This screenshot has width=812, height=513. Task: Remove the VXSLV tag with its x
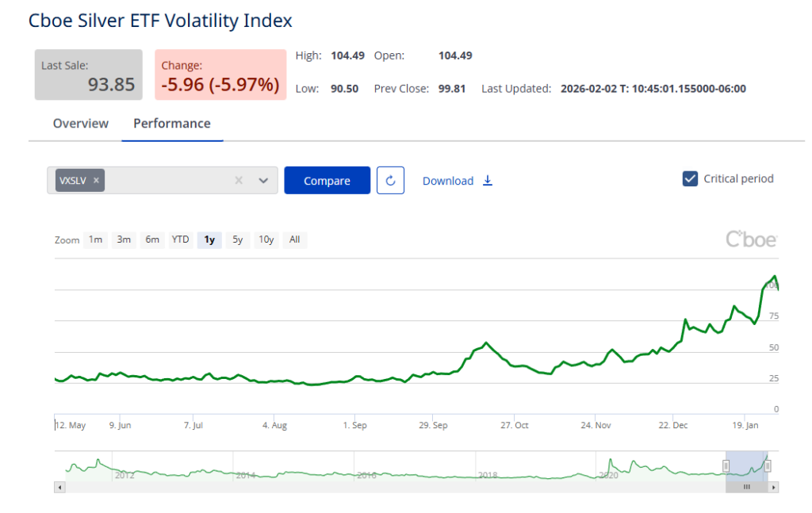tap(97, 181)
